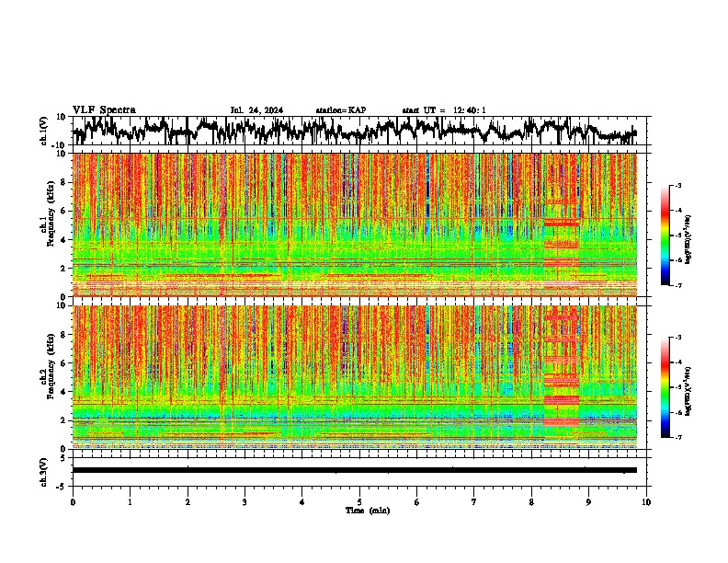Click time axis tick label "6"
Image resolution: width=728 pixels, height=563 pixels.
417,502
